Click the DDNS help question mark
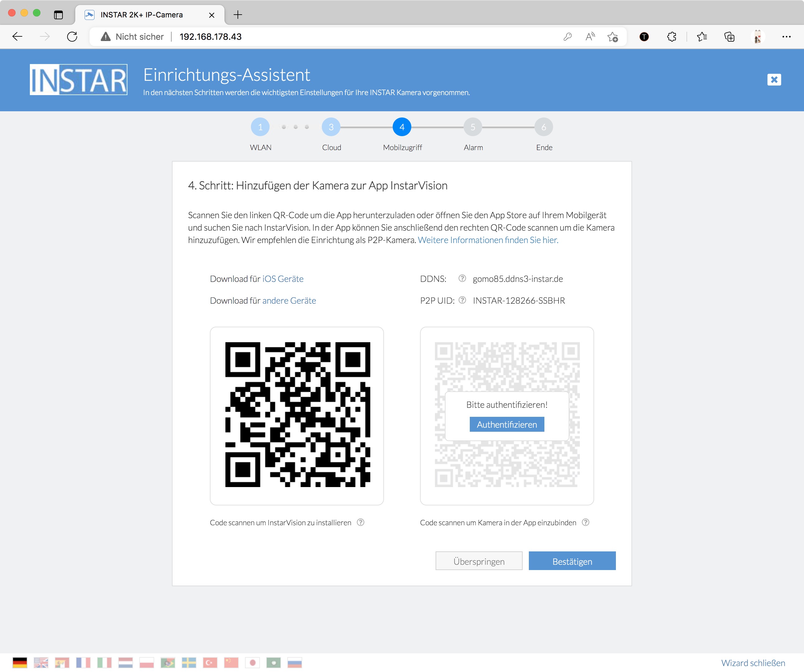 tap(462, 278)
